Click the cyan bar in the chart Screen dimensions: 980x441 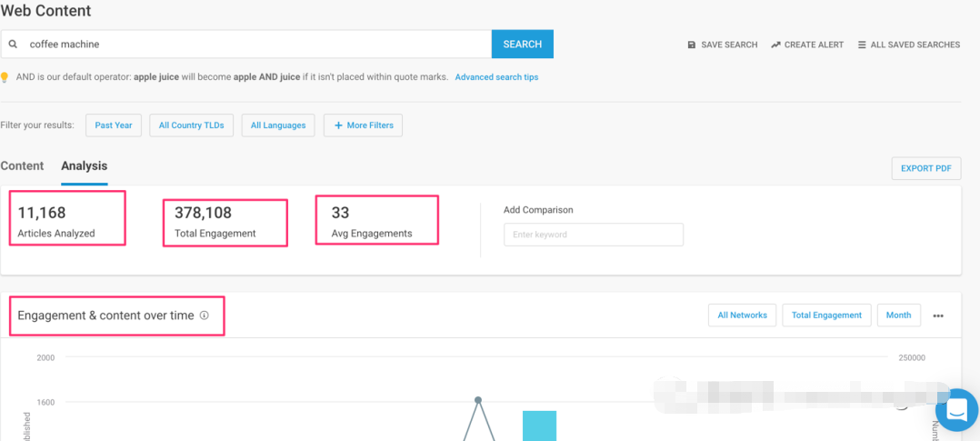click(539, 426)
